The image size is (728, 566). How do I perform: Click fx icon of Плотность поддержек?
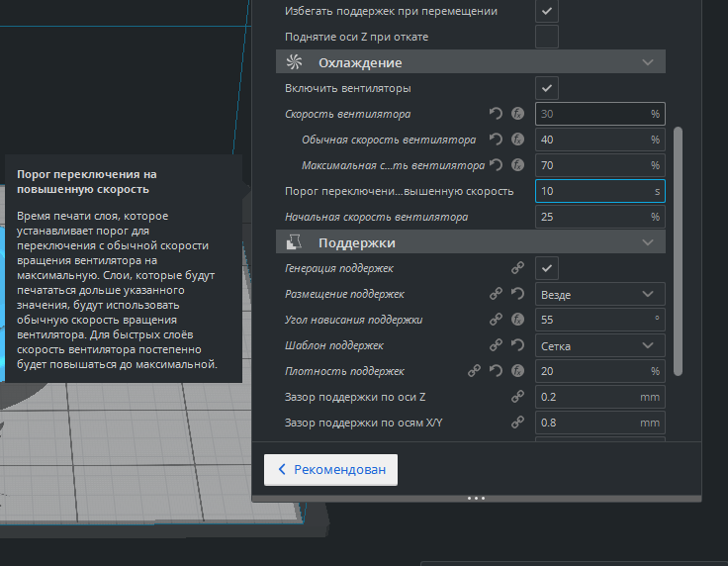click(517, 371)
